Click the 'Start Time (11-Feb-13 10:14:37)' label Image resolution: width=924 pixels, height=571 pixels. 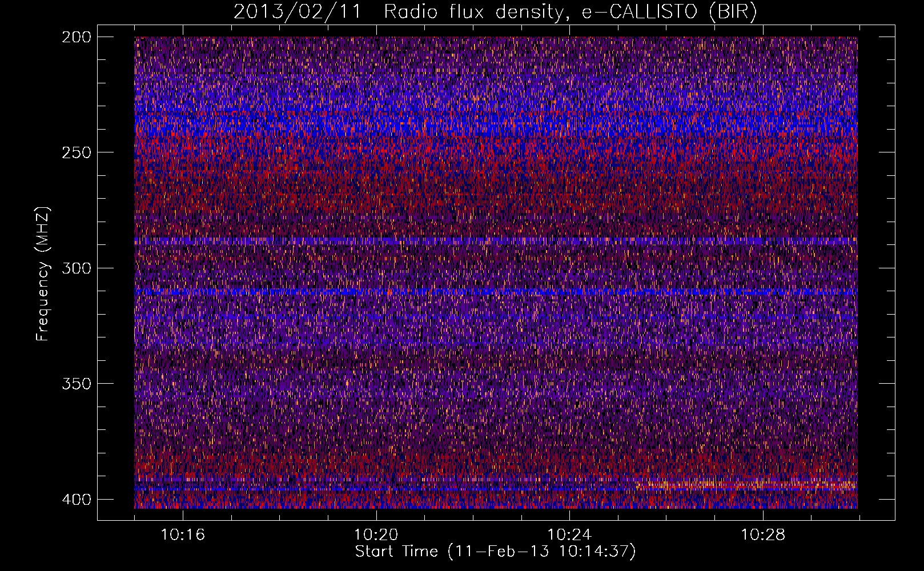coord(495,552)
